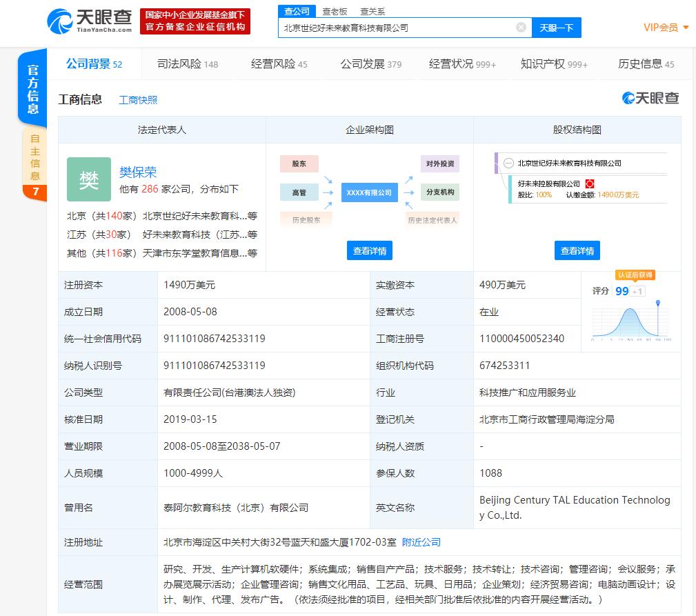
Task: Click the 认证后获得 orange badge
Action: click(635, 275)
